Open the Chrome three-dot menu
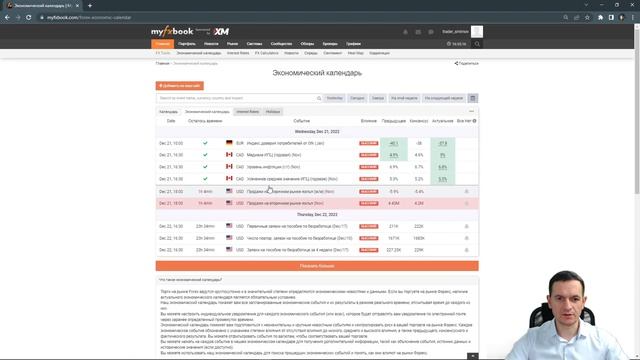This screenshot has height=360, width=640. (633, 18)
